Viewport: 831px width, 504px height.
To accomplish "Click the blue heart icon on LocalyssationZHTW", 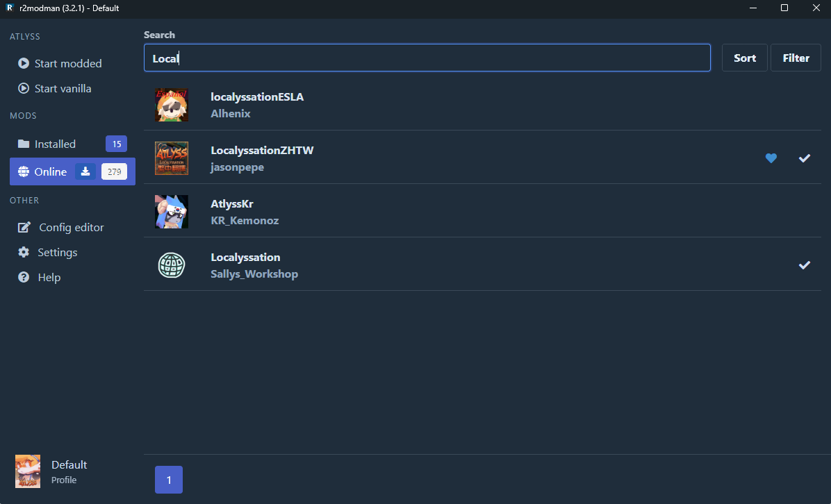I will point(771,158).
